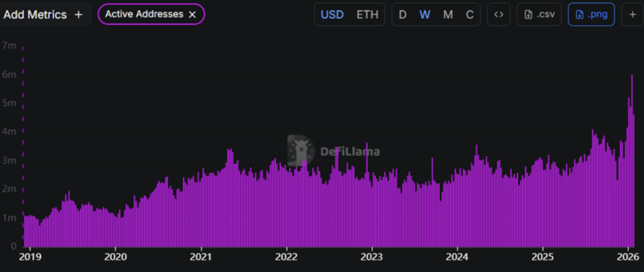This screenshot has width=644, height=272.
Task: Click the 2019 x-axis label
Action: (x=30, y=257)
